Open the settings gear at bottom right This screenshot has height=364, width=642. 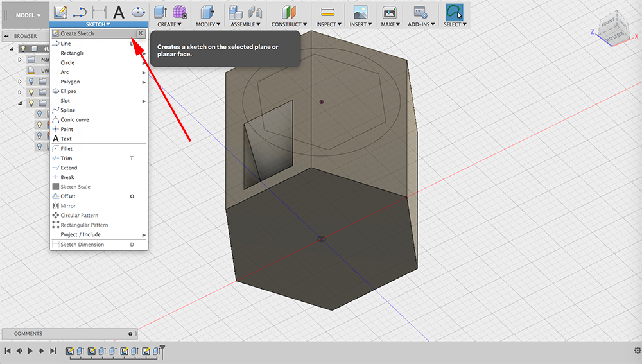tap(637, 351)
